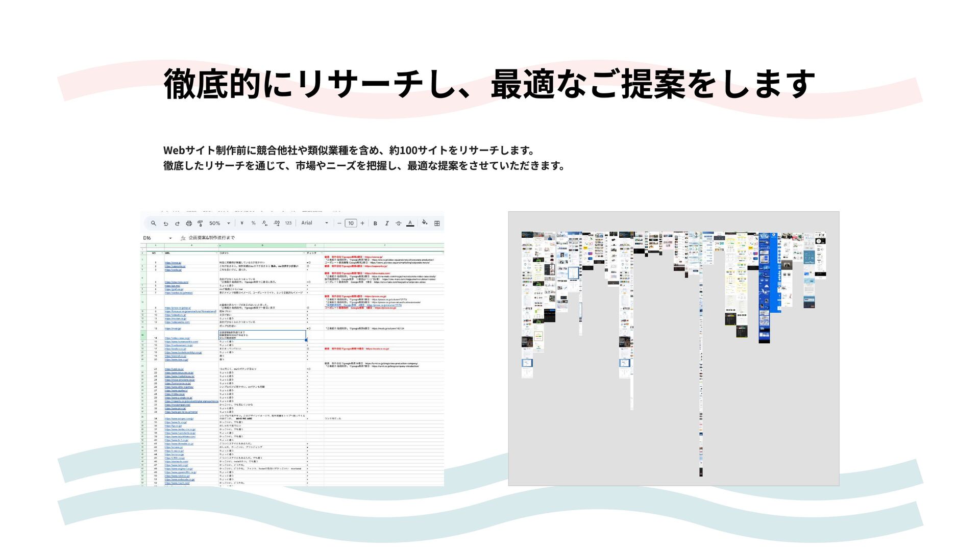Screen dimensions: 980x551
Task: Click the print icon
Action: click(x=189, y=223)
